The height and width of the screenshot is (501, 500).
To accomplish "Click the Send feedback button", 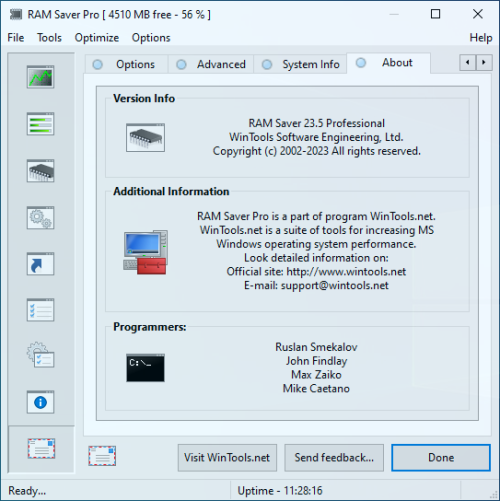I will [334, 458].
